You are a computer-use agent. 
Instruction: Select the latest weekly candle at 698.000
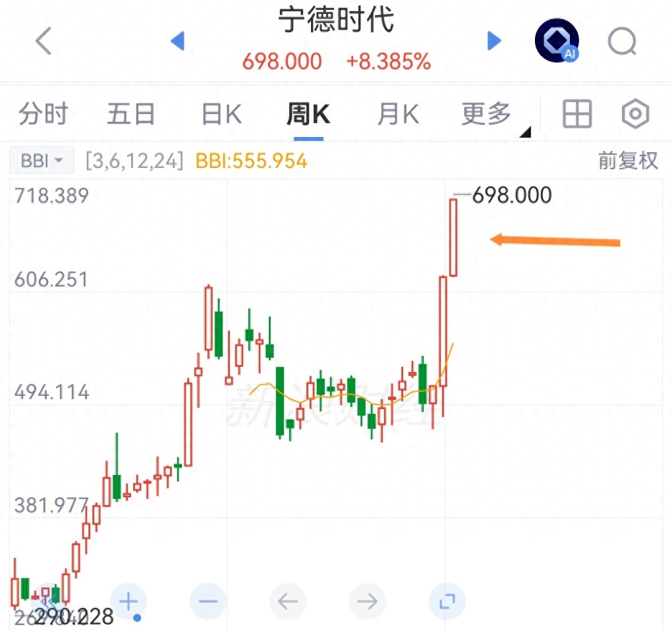pos(453,238)
